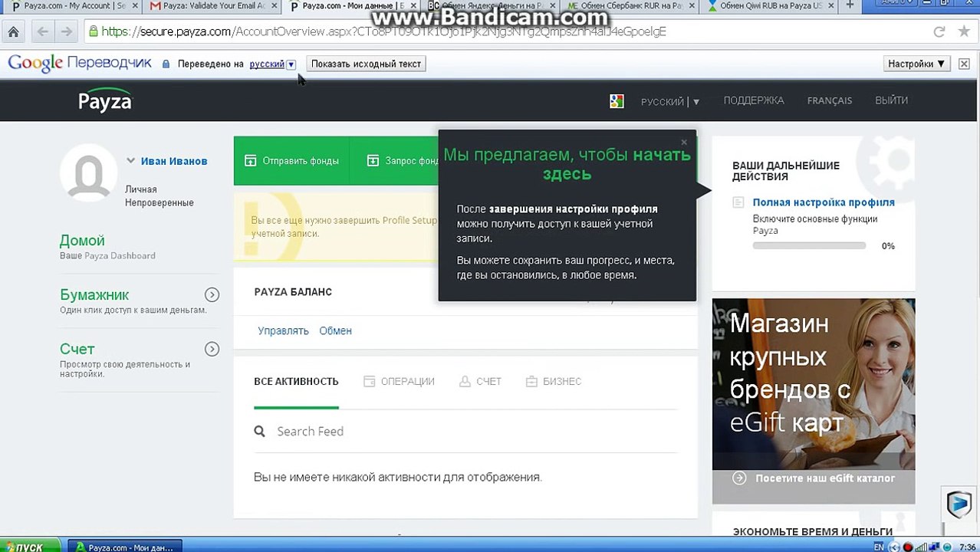This screenshot has height=552, width=980.
Task: Select the СЧЕТ feed tab
Action: pyautogui.click(x=480, y=381)
